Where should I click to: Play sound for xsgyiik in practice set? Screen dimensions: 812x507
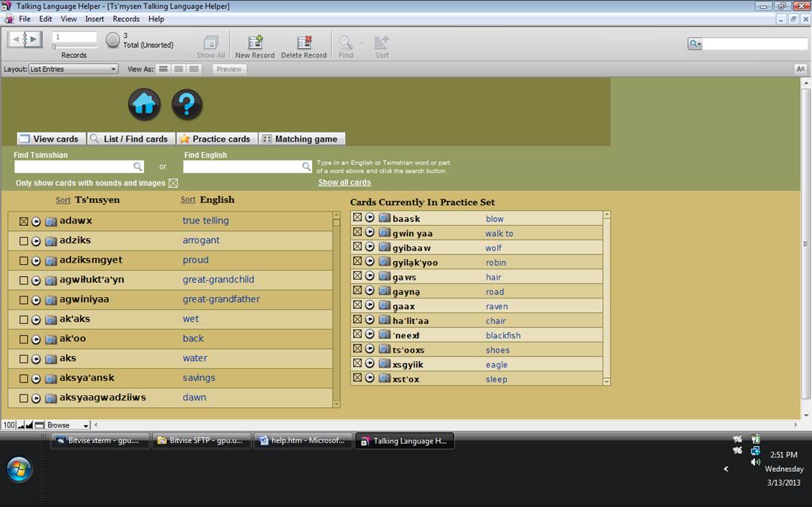pyautogui.click(x=370, y=363)
